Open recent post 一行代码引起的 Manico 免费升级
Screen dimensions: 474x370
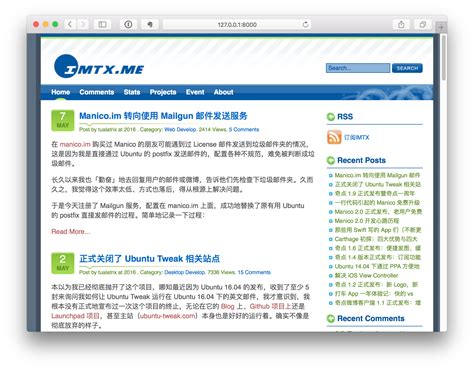pos(377,203)
